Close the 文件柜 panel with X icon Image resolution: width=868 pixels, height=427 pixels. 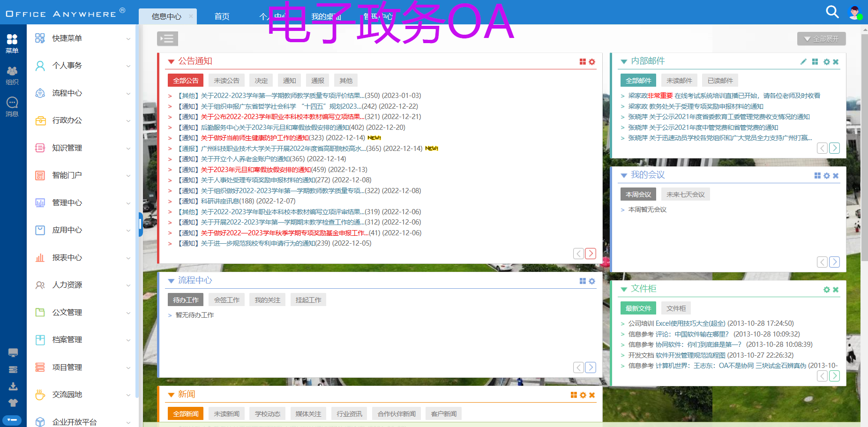coord(836,290)
